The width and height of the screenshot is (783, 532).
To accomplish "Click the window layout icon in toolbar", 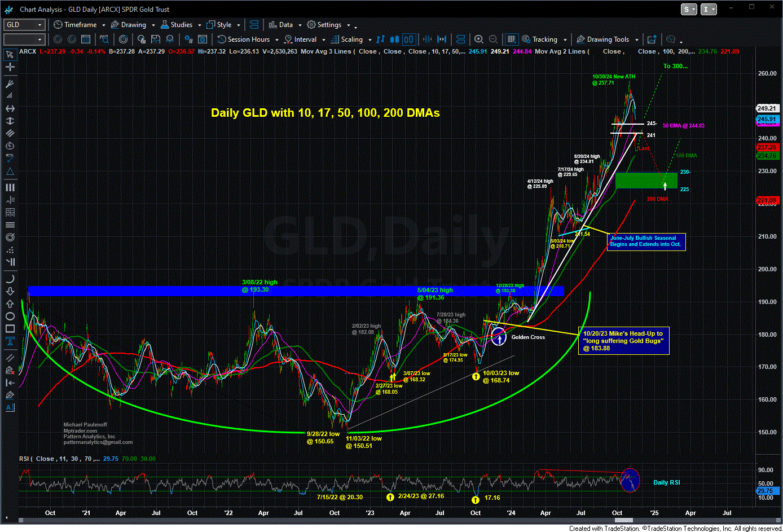I will coord(86,39).
